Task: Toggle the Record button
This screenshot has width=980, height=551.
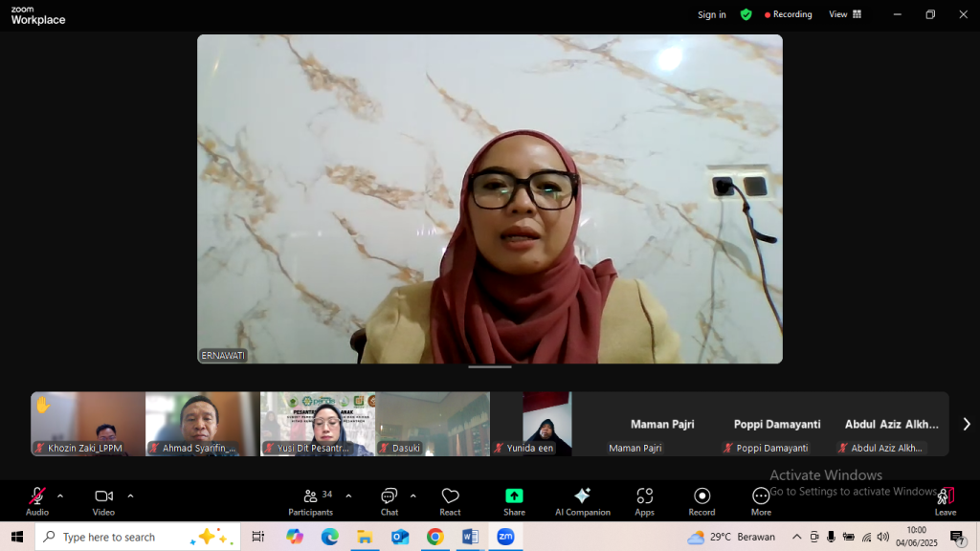Action: [x=702, y=501]
